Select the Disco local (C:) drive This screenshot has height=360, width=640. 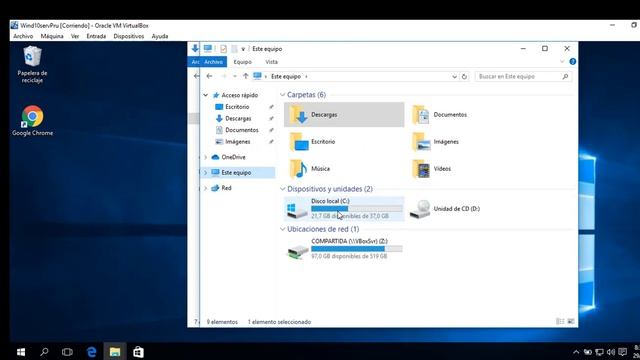tap(344, 209)
